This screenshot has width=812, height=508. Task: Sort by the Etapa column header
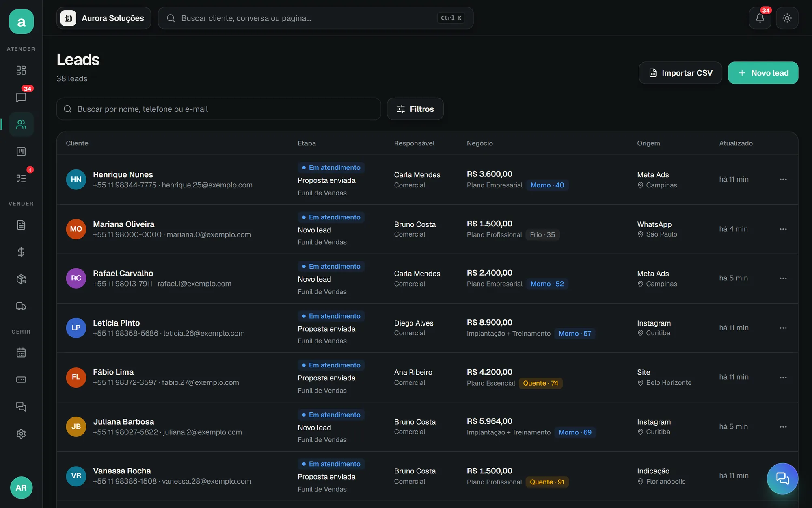(307, 143)
